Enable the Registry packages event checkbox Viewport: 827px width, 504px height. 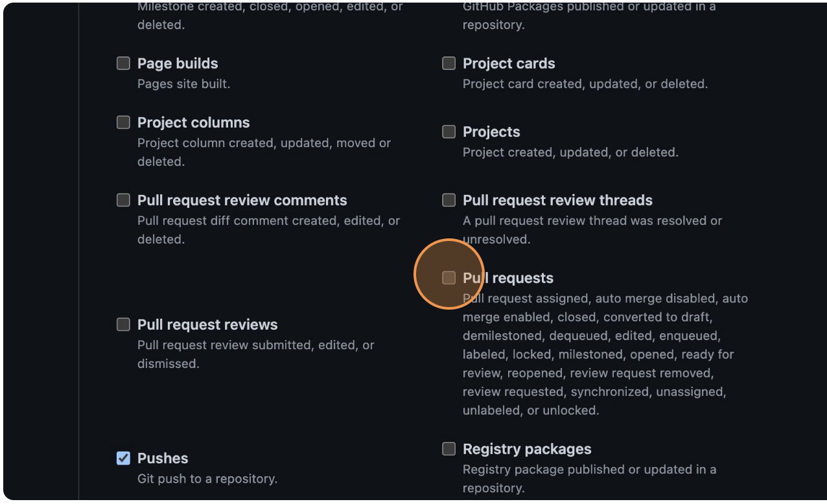pos(448,448)
